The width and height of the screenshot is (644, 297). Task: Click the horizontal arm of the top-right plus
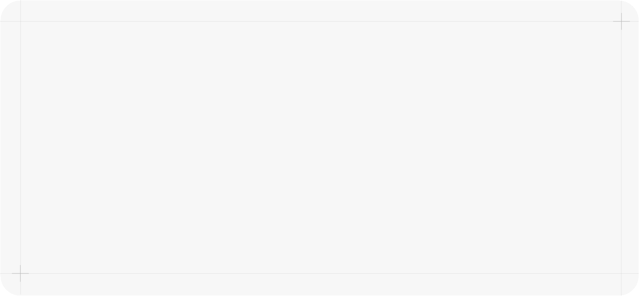616,21
